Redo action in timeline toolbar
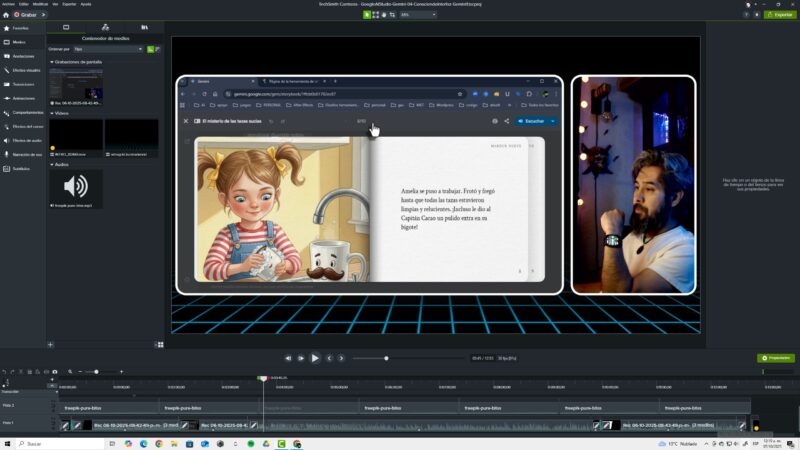 pos(13,372)
